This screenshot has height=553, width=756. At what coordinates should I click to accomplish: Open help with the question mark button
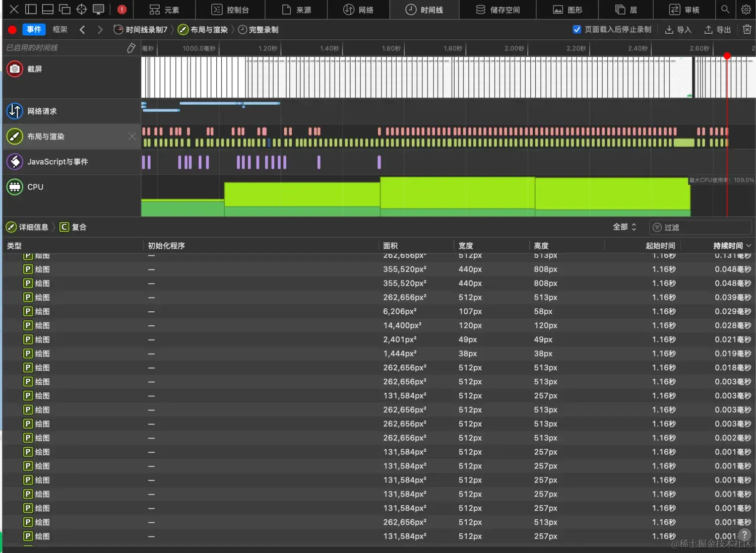[744, 535]
